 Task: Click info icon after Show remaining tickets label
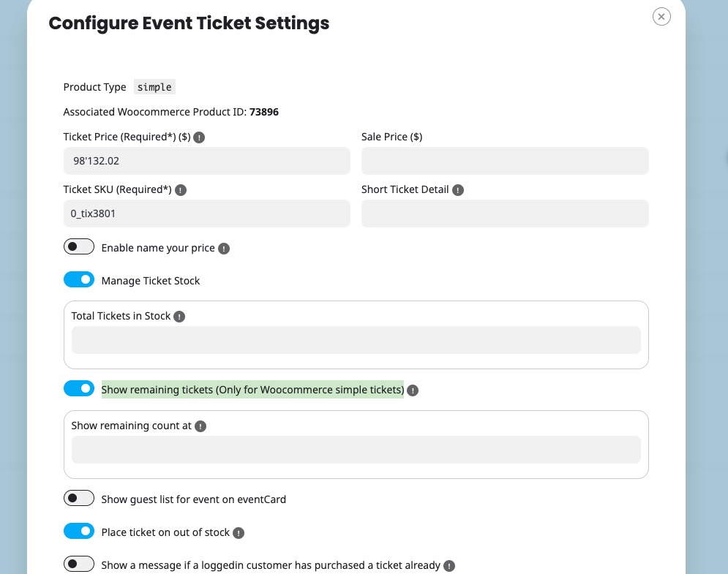413,390
